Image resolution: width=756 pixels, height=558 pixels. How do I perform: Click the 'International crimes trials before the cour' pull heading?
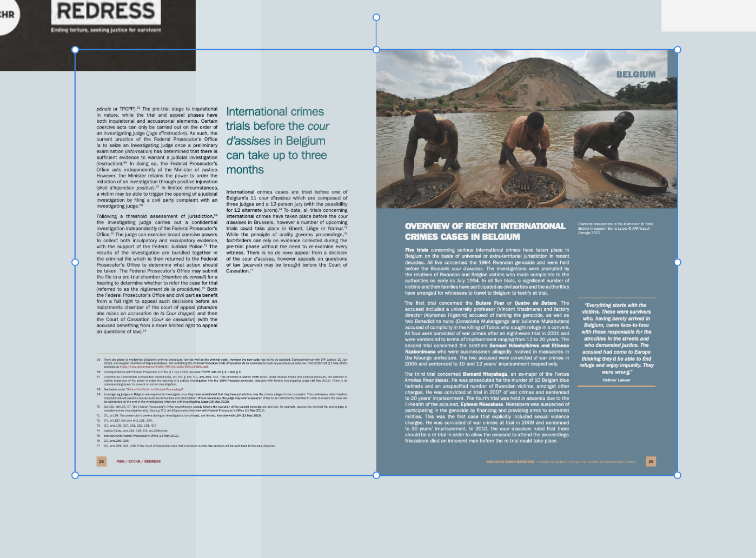(x=277, y=141)
